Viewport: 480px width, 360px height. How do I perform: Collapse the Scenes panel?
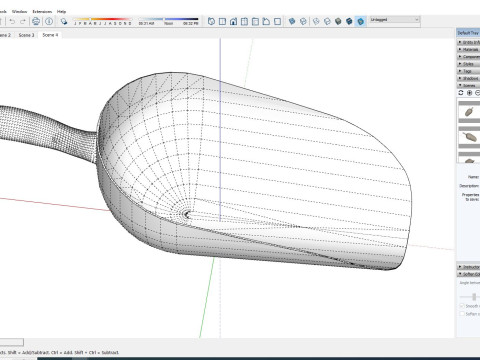469,86
